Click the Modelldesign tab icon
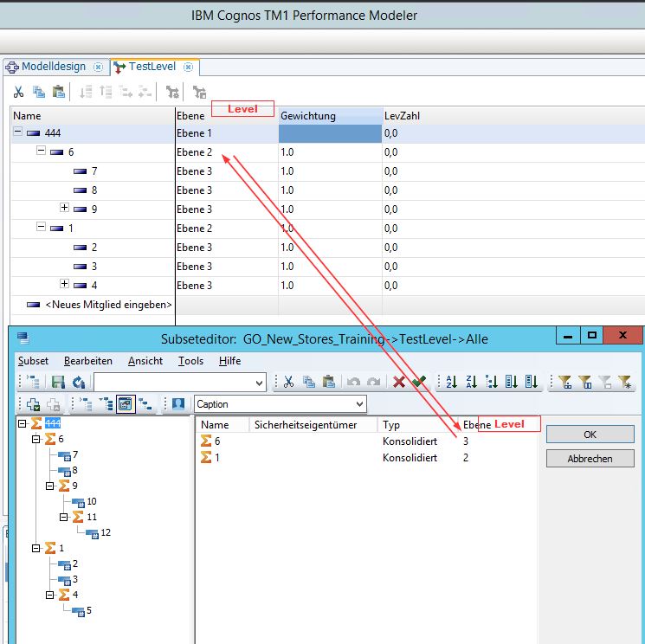The height and width of the screenshot is (644, 645). pyautogui.click(x=12, y=67)
